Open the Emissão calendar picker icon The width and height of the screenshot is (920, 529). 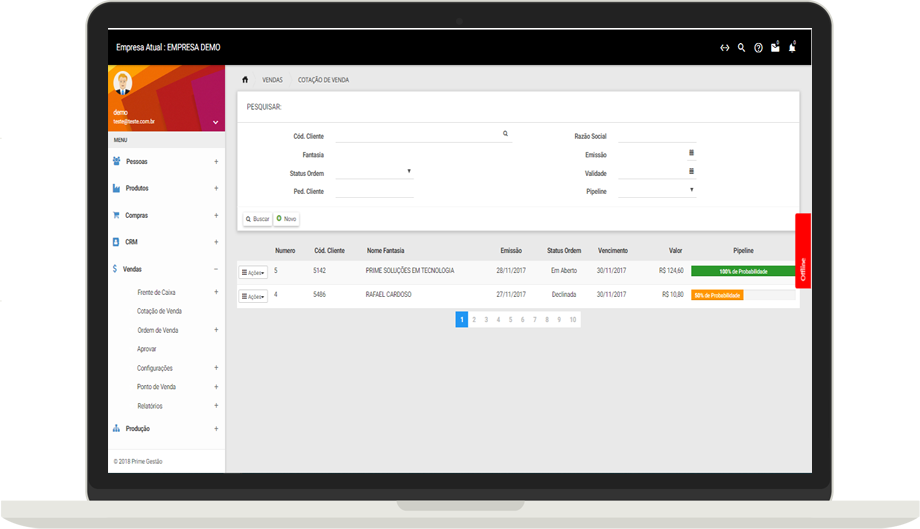pos(691,153)
